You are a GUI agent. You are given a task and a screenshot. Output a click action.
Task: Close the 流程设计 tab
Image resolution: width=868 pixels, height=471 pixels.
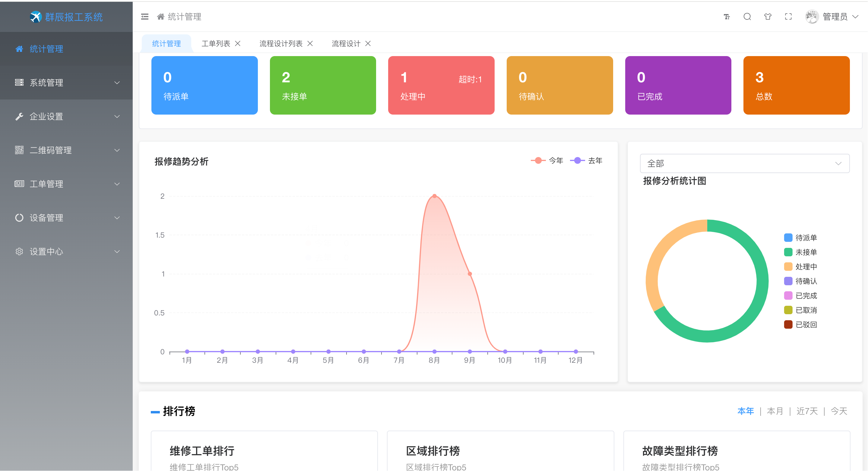coord(368,43)
